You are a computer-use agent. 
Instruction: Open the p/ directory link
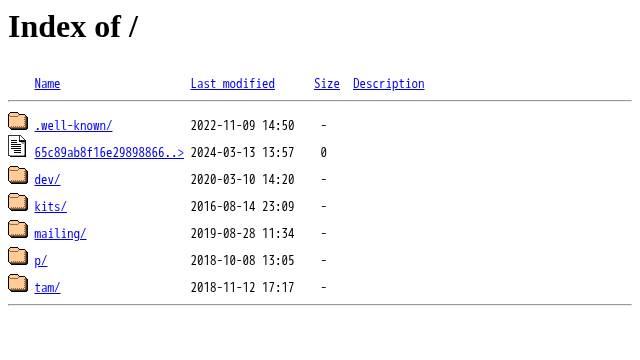pos(41,260)
